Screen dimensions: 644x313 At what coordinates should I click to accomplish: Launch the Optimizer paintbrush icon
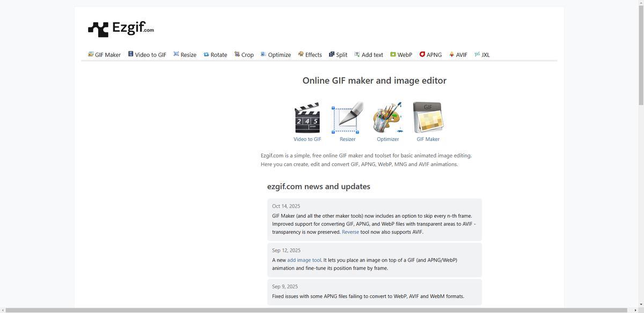387,117
